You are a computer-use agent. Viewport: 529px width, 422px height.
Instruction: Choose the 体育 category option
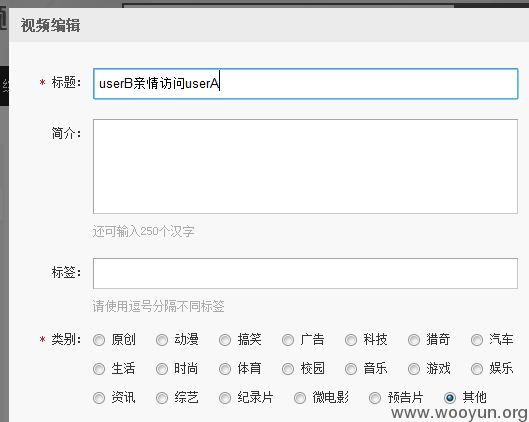click(x=225, y=369)
